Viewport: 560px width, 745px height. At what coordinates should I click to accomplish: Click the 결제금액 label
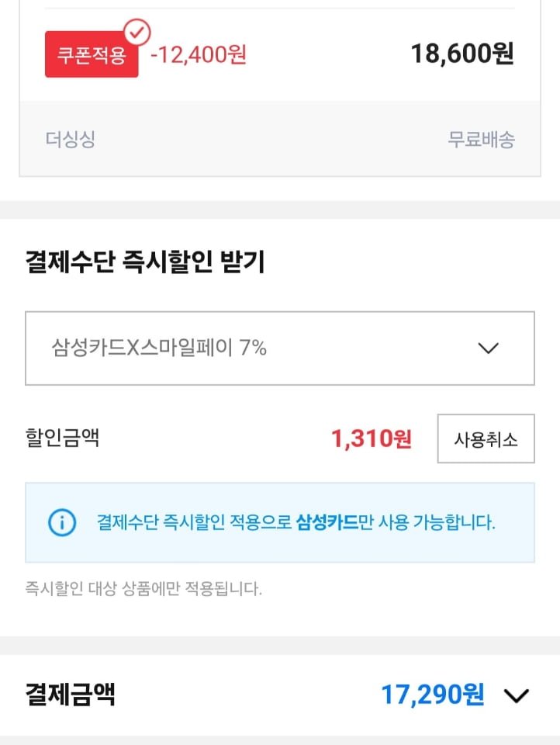tap(71, 694)
